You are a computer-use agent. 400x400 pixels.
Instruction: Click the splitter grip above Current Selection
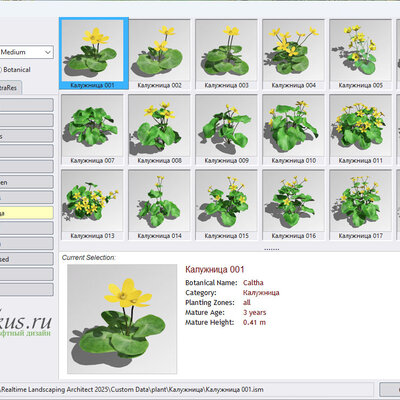click(272, 249)
